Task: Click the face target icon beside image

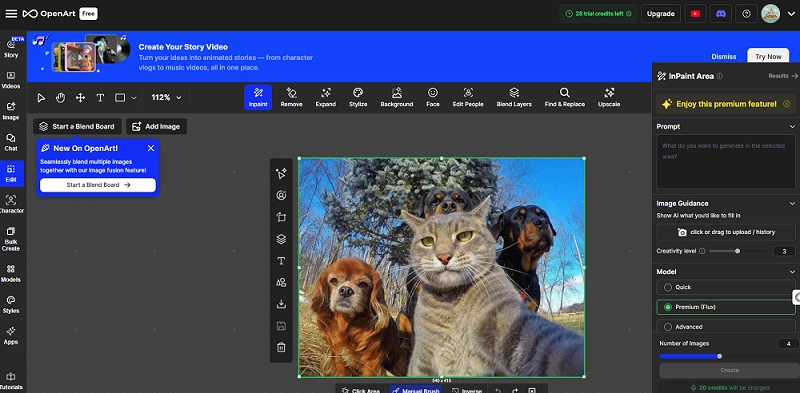Action: point(281,195)
